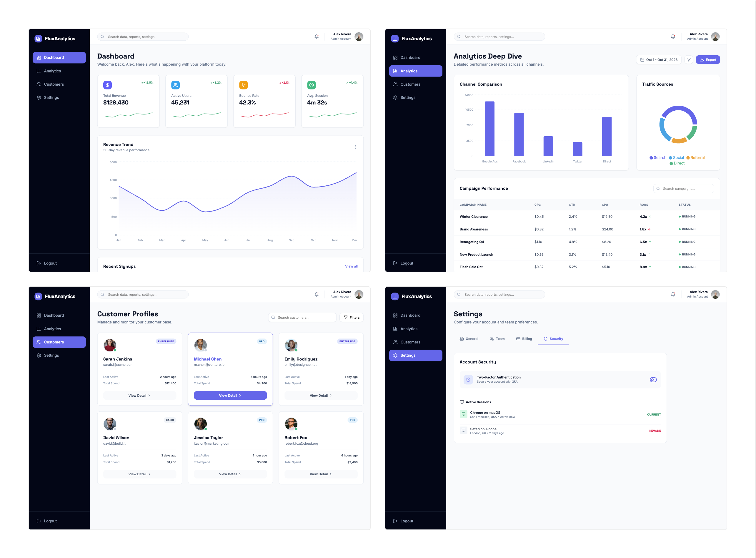
Task: Click the Bounce Rate orange cursor icon
Action: pyautogui.click(x=243, y=85)
